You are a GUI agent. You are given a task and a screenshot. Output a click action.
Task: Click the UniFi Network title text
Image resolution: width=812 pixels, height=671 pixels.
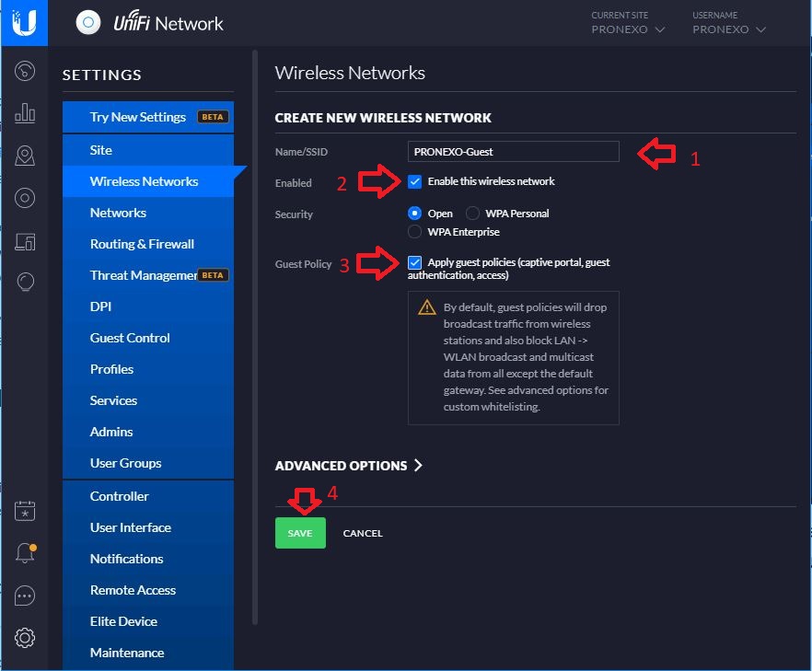(168, 23)
